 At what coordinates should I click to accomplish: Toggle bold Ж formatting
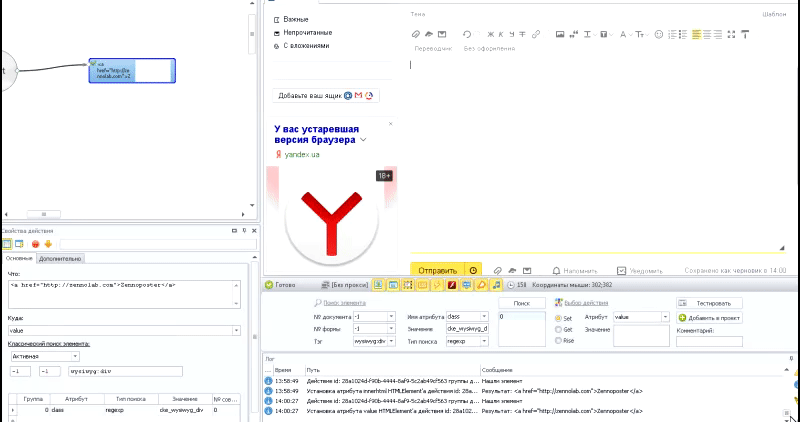(491, 35)
